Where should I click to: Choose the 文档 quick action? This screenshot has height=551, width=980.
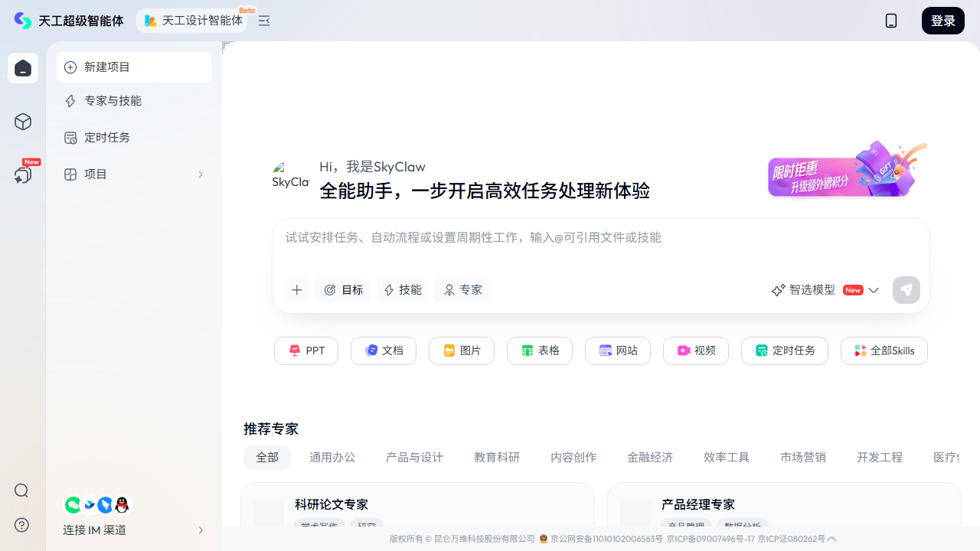tap(384, 350)
